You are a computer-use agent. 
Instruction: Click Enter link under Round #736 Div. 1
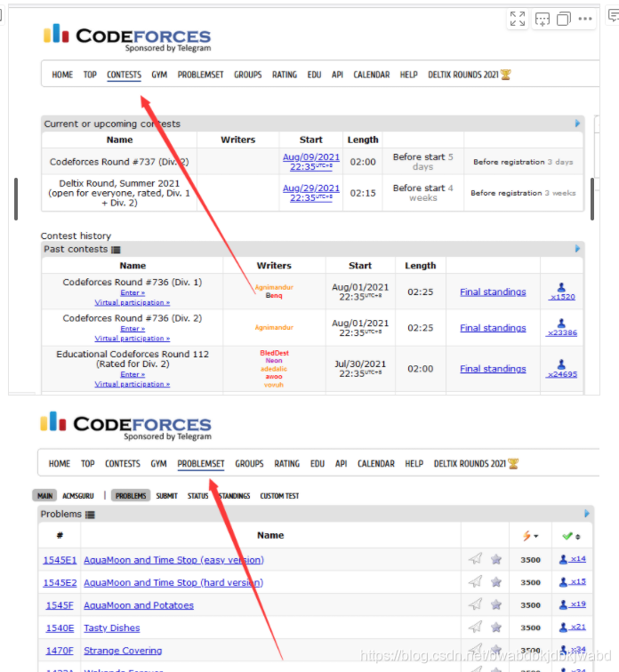click(133, 292)
